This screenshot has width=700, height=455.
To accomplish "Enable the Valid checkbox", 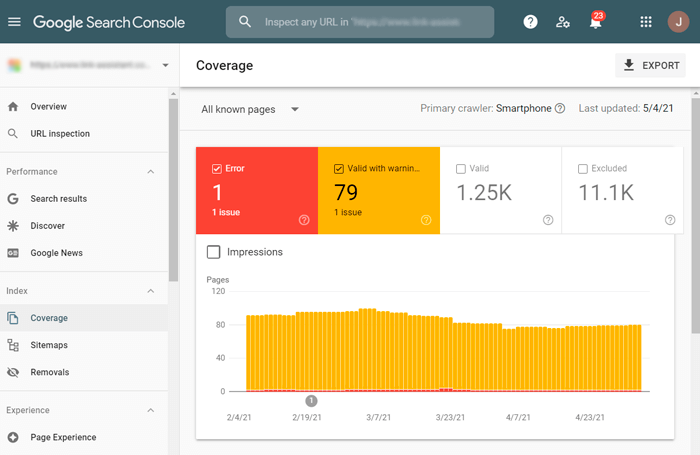I will (461, 169).
